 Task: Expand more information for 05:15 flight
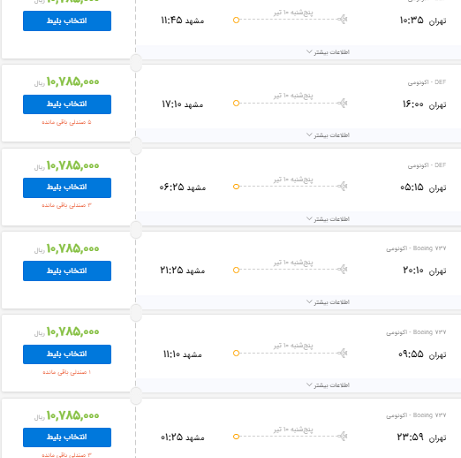pyautogui.click(x=328, y=219)
